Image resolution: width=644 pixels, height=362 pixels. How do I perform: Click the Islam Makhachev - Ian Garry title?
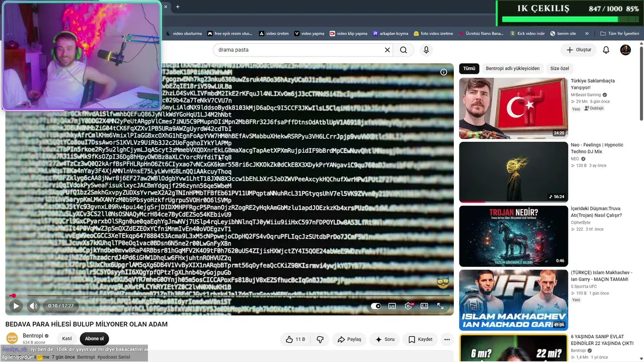pos(601,276)
